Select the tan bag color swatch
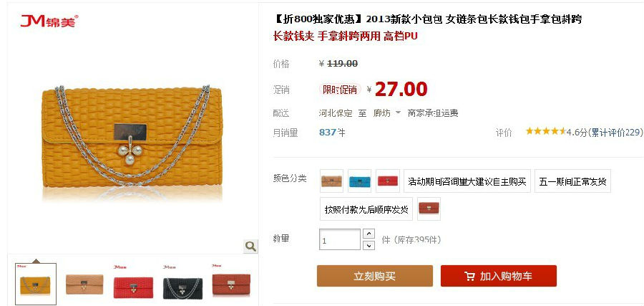 tap(331, 181)
